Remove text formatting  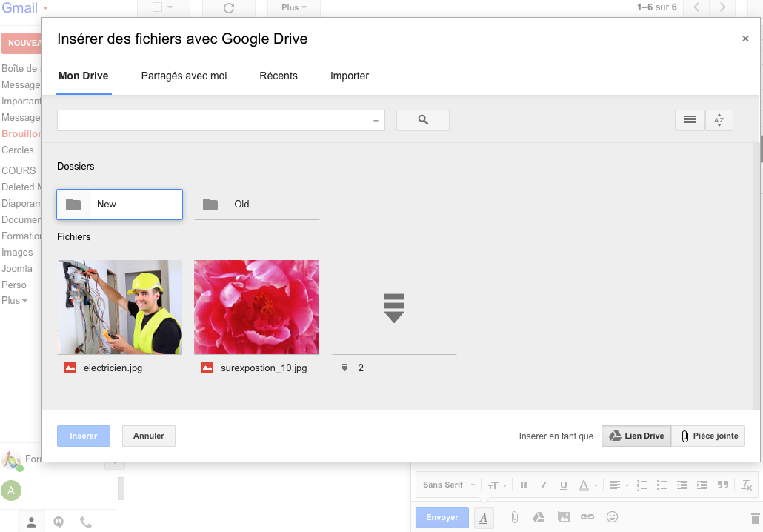pyautogui.click(x=747, y=485)
